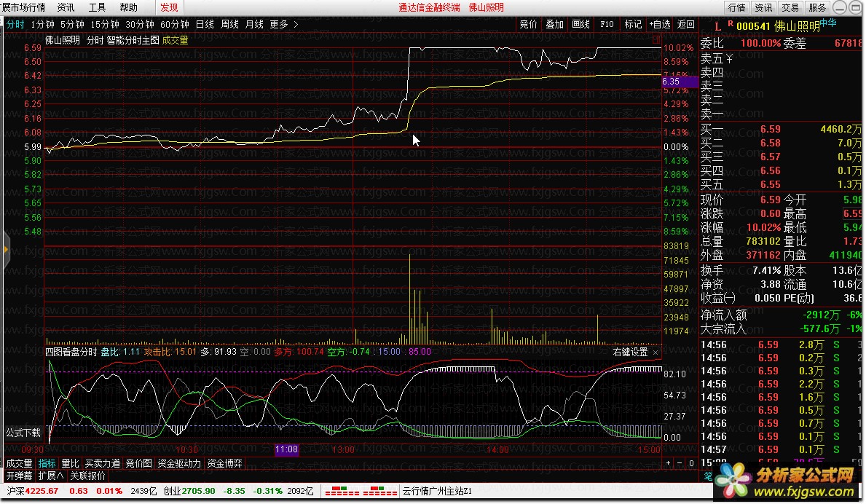Select the 量比 bottom tab
Viewport: 866px width, 504px height.
[x=70, y=464]
